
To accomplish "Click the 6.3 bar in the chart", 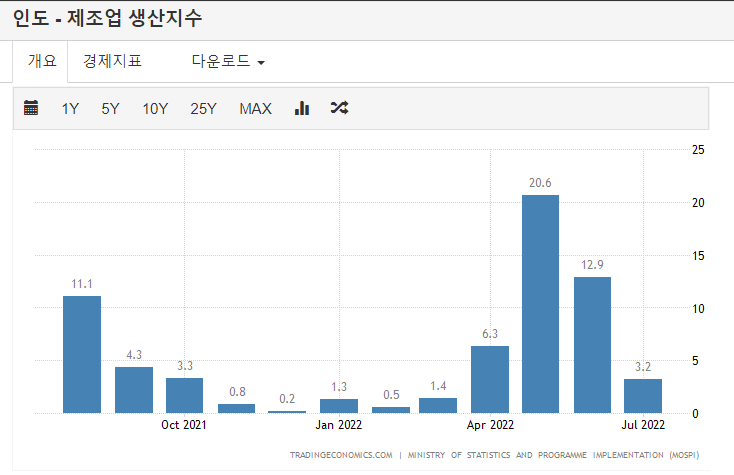I will (490, 380).
